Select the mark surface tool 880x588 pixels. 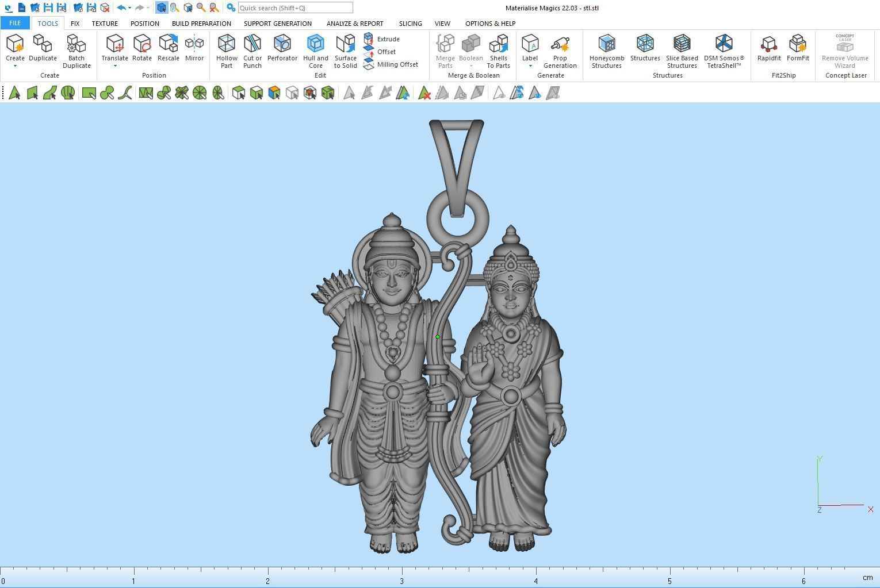point(50,93)
